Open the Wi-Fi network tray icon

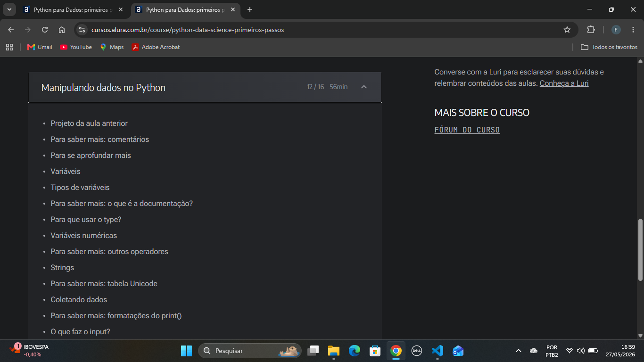click(570, 351)
